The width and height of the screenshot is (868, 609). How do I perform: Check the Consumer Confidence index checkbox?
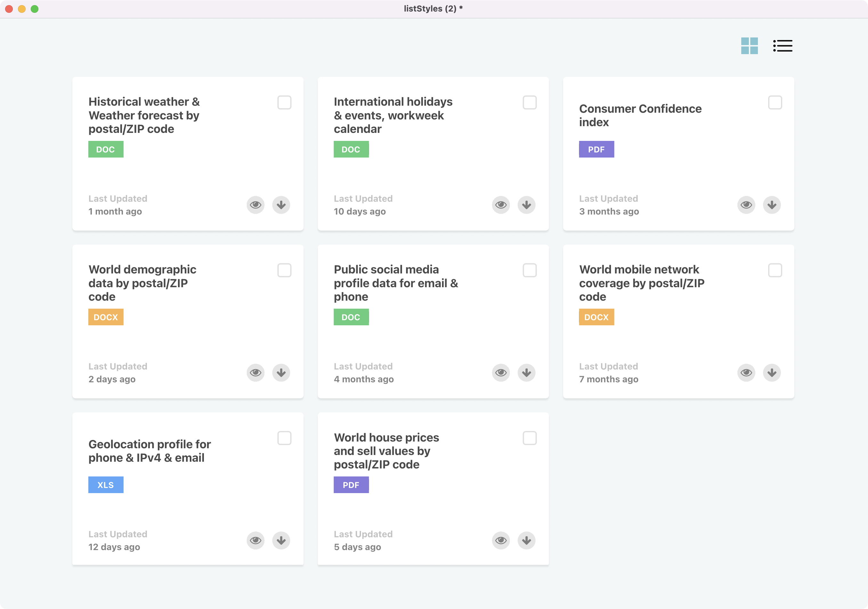[x=775, y=102]
